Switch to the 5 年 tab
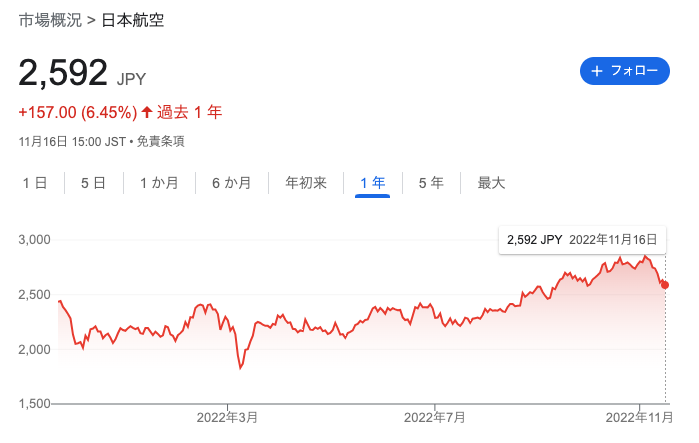The width and height of the screenshot is (699, 443). coord(431,183)
